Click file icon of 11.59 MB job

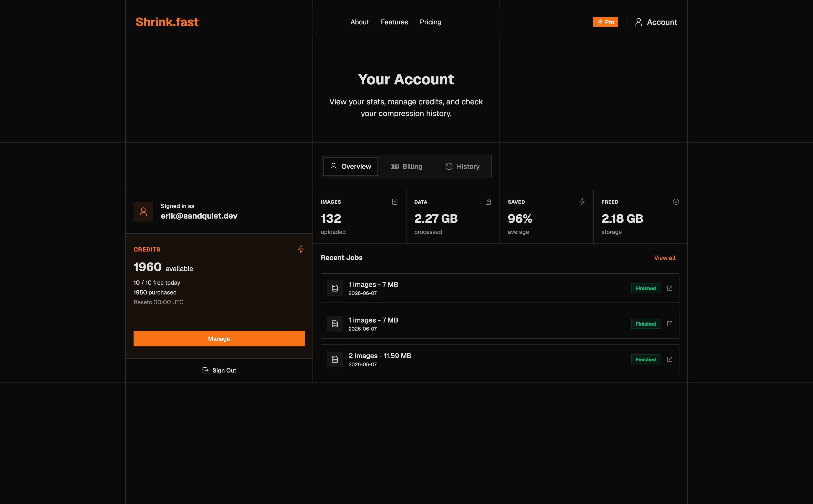coord(335,359)
